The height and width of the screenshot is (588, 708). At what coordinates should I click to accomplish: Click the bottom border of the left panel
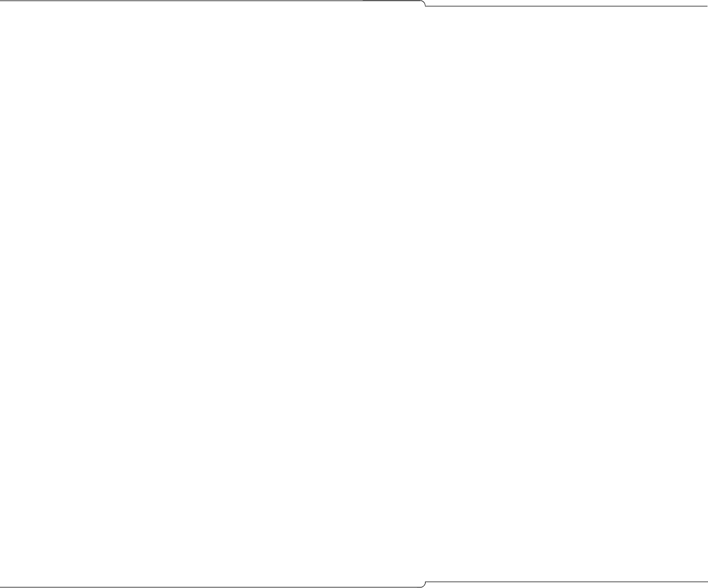coord(210,587)
